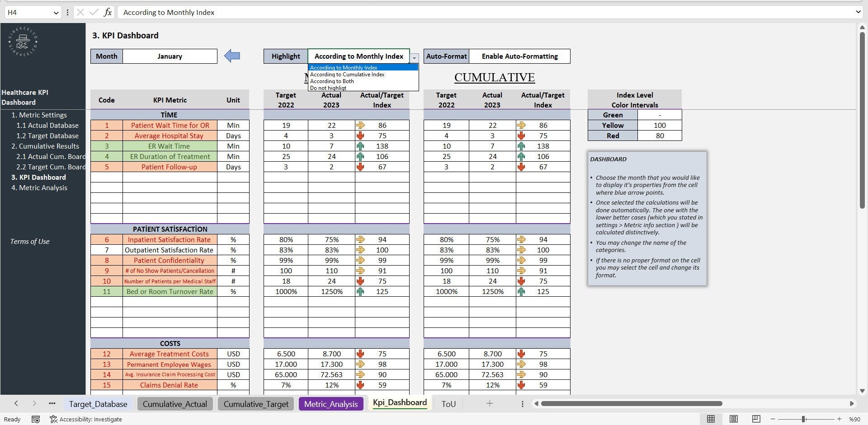
Task: Switch to the Metric_Analysis sheet tab
Action: [x=330, y=403]
